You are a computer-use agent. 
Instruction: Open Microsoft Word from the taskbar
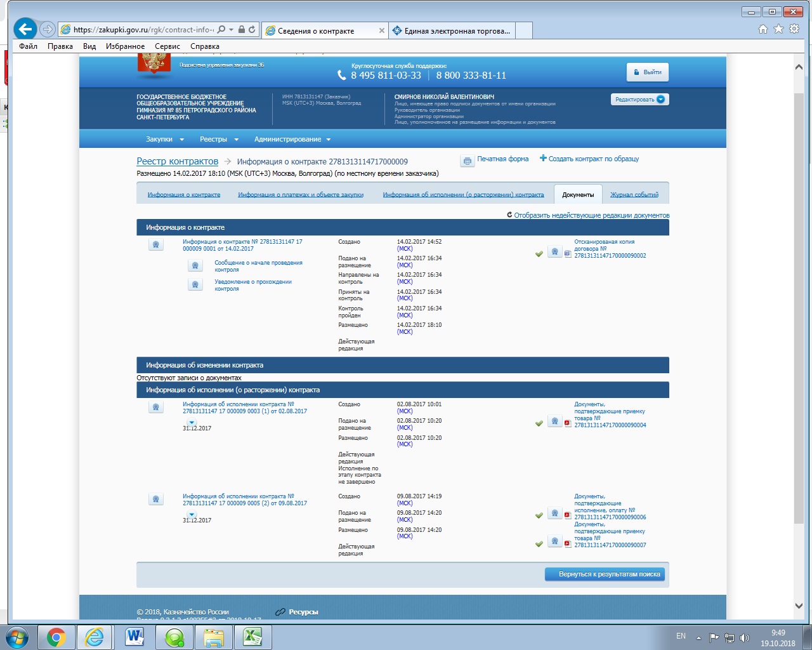point(135,637)
